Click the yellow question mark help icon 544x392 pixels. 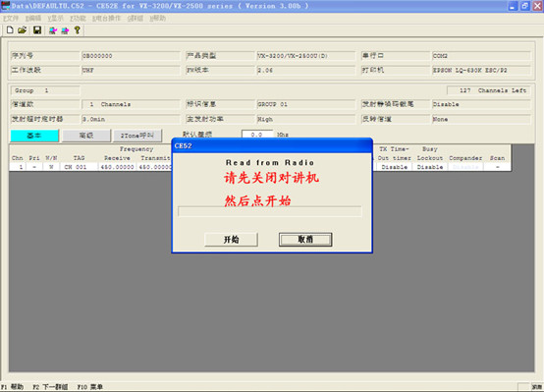77,30
